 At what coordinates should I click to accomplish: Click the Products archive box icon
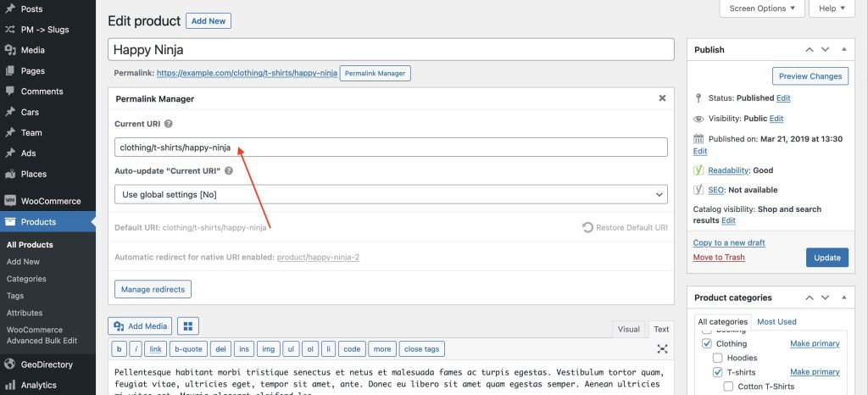pos(10,222)
